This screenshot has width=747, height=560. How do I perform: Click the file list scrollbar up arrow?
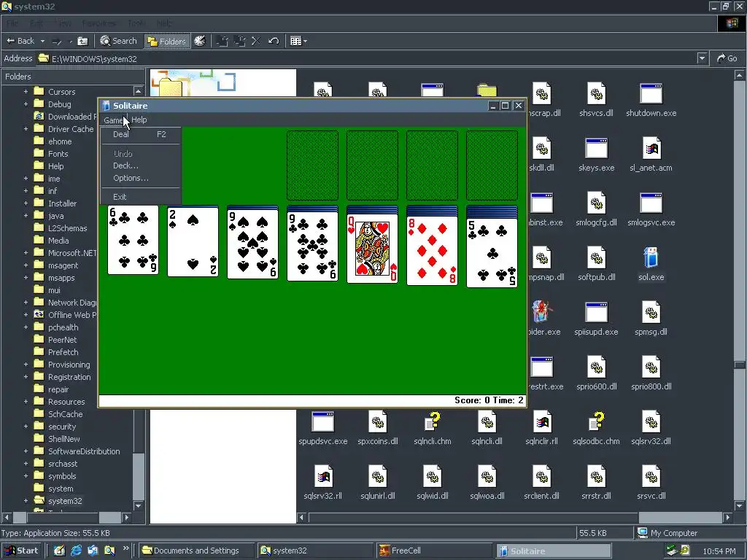(x=739, y=75)
